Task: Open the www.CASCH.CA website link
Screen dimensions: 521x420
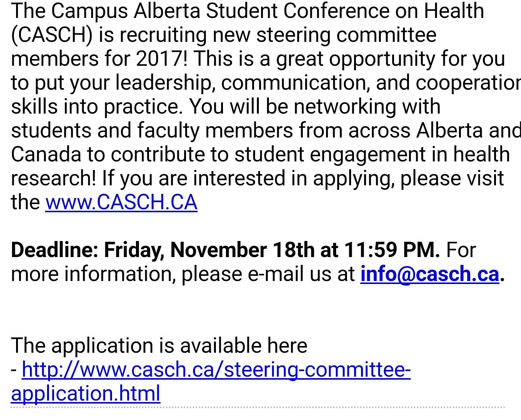Action: point(121,202)
